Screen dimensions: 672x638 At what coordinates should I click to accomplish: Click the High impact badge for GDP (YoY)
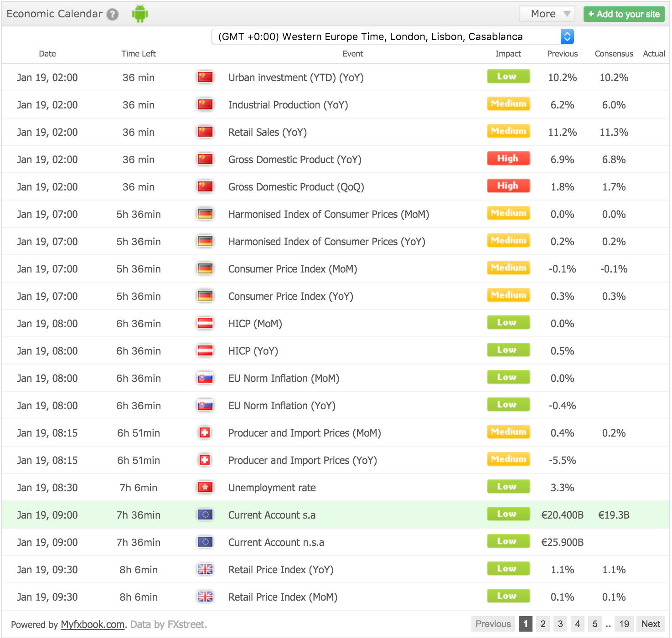point(508,159)
